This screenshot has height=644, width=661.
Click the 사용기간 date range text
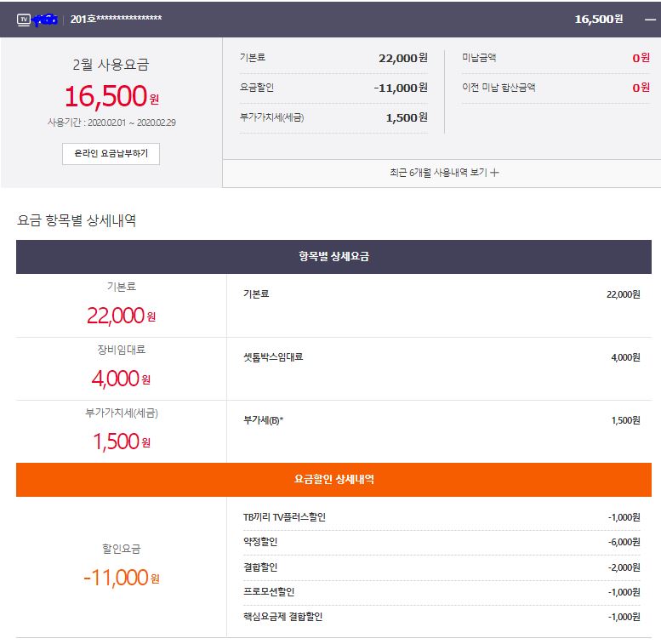[111, 123]
